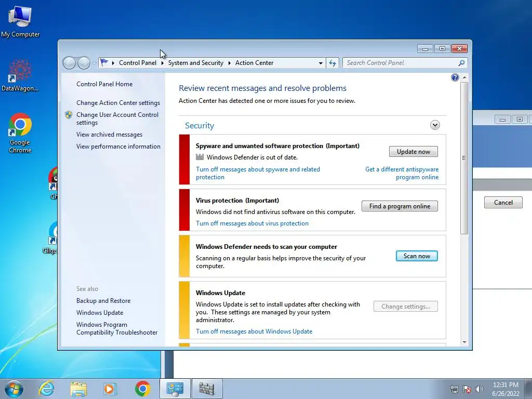Screen dimensions: 532x399
Task: Open Change Action Center settings
Action: 118,103
